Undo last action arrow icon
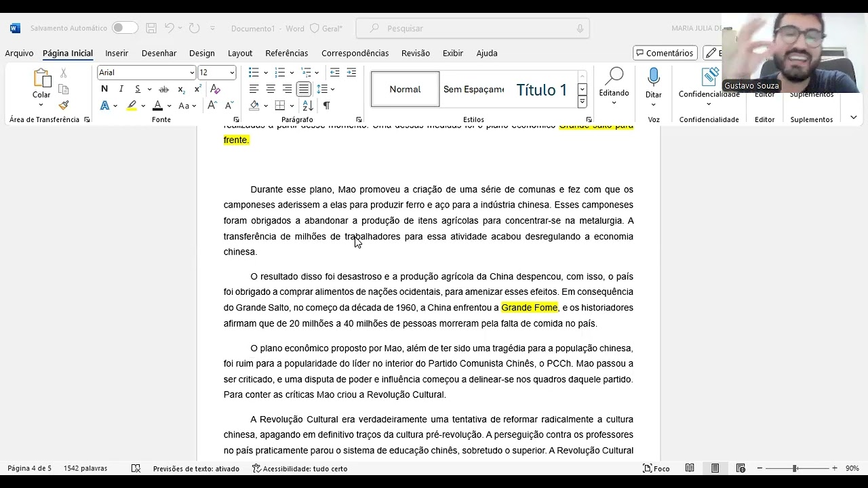Viewport: 868px width, 488px height. pyautogui.click(x=170, y=28)
